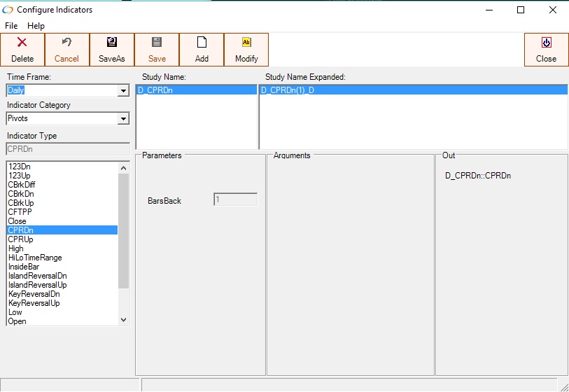Open the File menu
Image resolution: width=569 pixels, height=392 pixels.
13,26
